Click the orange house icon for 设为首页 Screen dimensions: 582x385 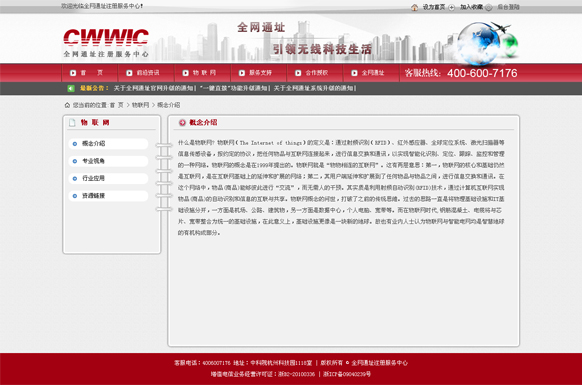[414, 7]
